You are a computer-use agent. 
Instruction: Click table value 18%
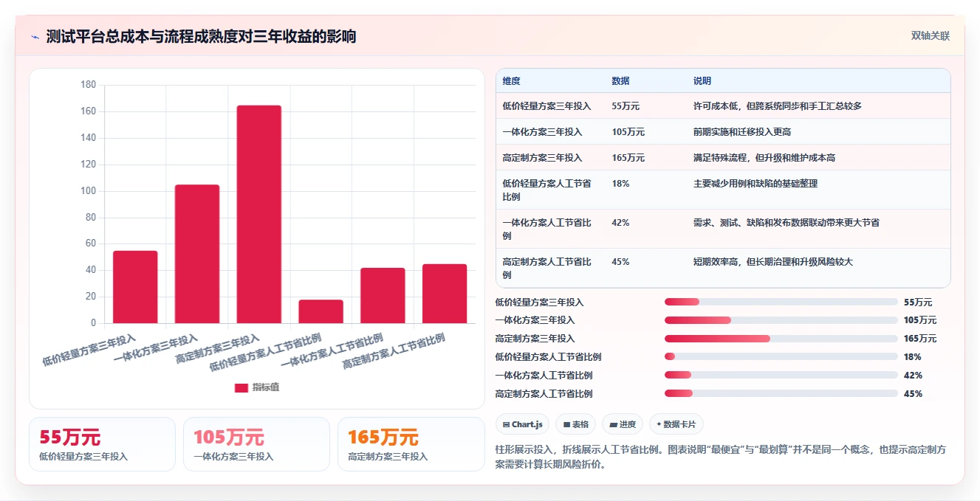click(x=620, y=184)
